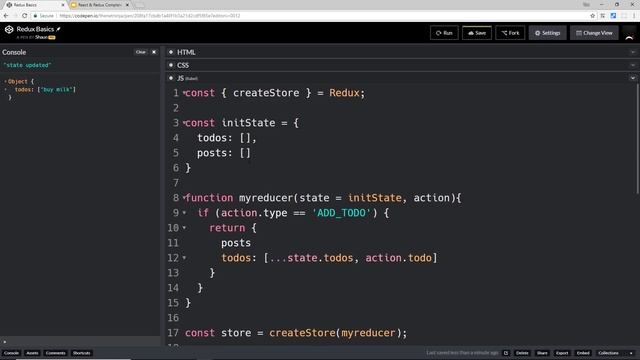Collapse code fold at line 1

coord(184,93)
